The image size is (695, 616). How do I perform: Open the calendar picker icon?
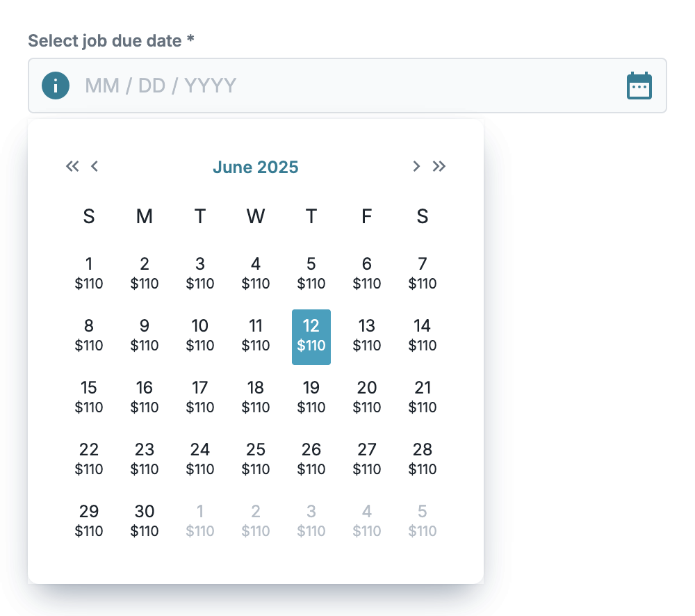pos(639,86)
